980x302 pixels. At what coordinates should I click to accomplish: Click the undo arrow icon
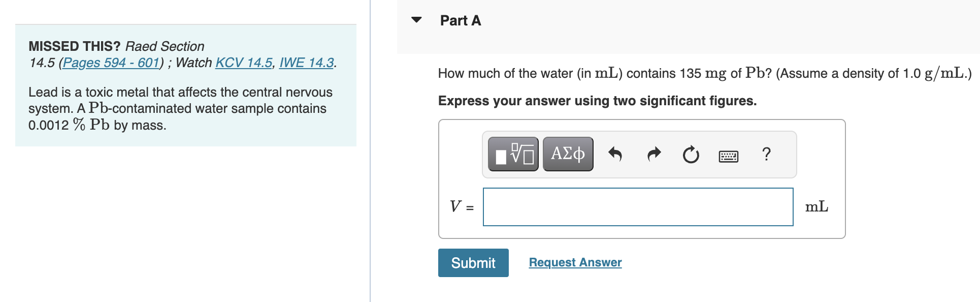tap(615, 154)
